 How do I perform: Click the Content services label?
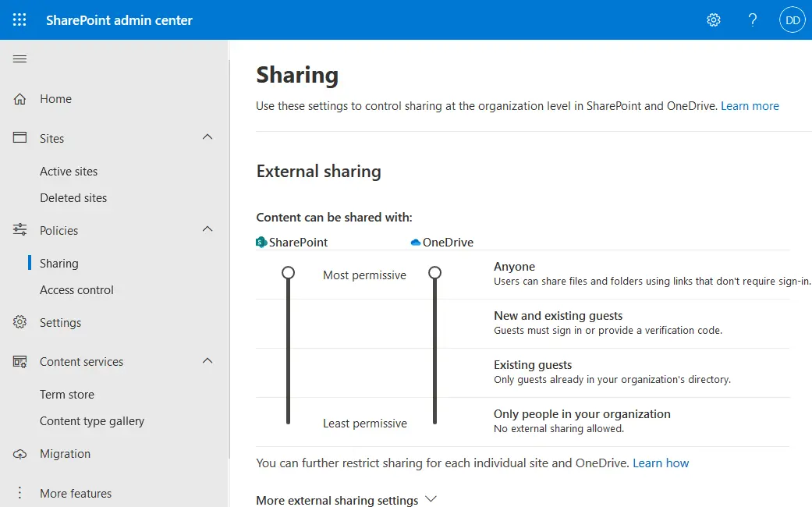tap(82, 361)
